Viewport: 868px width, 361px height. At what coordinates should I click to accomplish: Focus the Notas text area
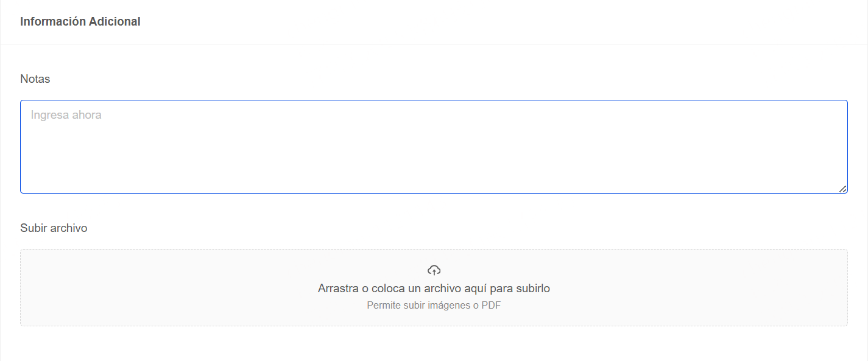[x=434, y=147]
